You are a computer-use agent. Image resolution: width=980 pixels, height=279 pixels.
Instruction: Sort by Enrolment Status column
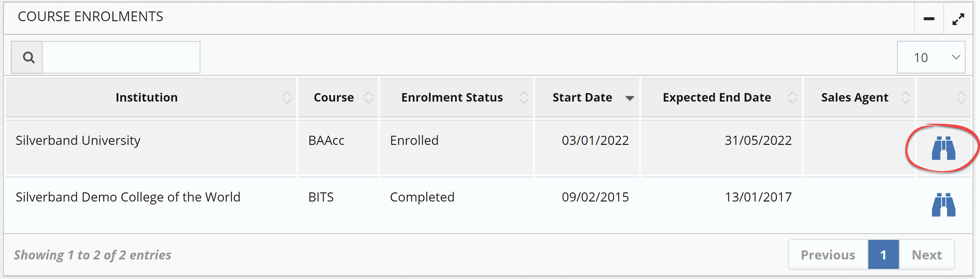[452, 97]
